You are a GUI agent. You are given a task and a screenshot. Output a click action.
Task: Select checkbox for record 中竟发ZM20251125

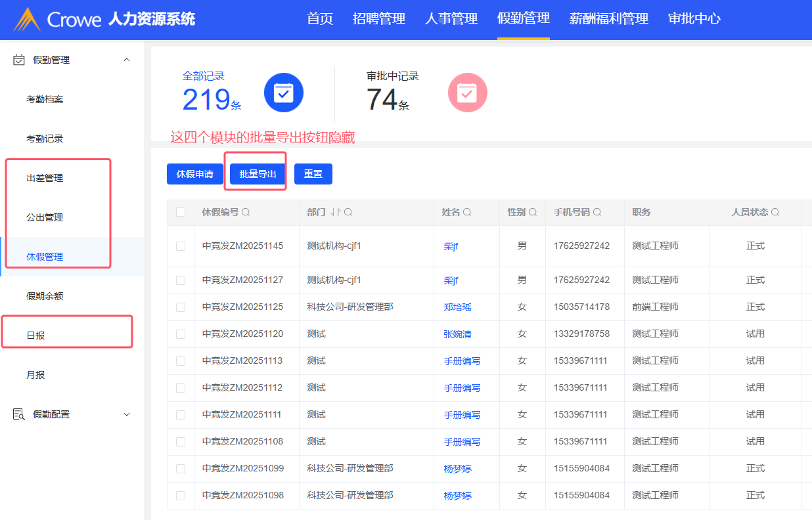[x=181, y=307]
